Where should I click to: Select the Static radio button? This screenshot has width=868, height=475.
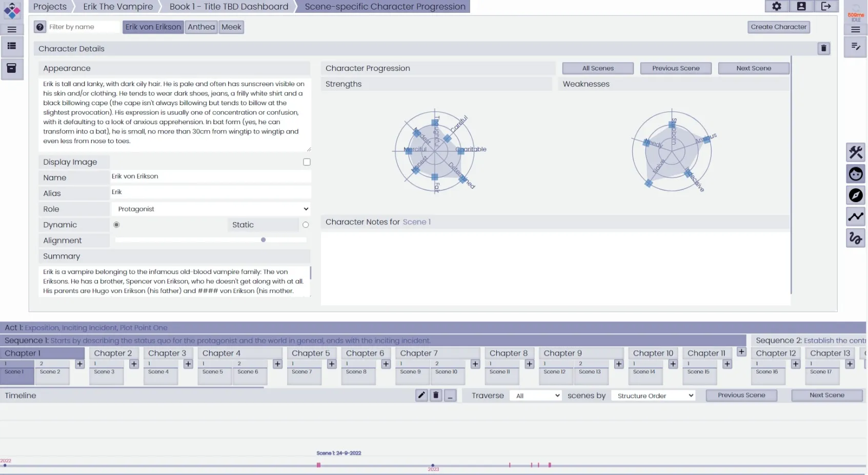pos(306,225)
